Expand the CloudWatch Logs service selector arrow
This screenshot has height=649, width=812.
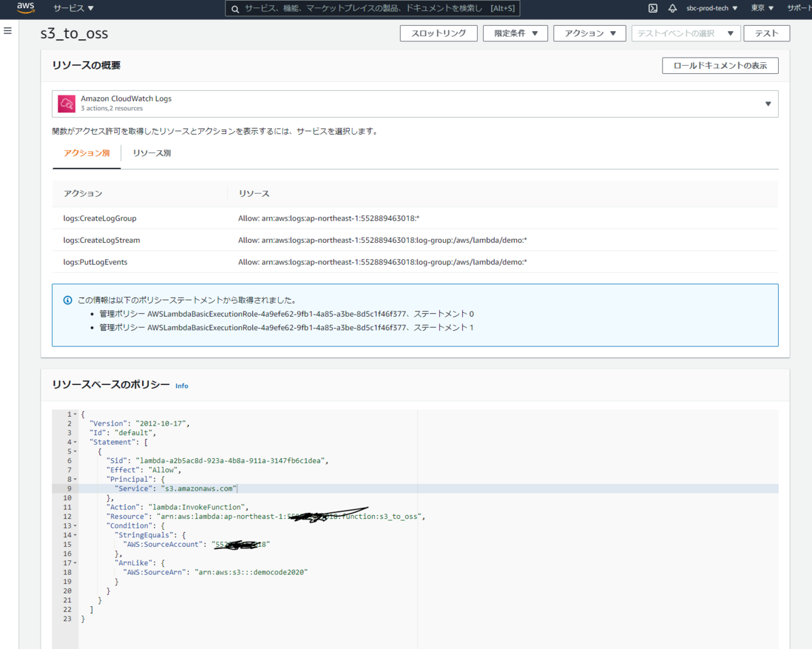(x=768, y=104)
